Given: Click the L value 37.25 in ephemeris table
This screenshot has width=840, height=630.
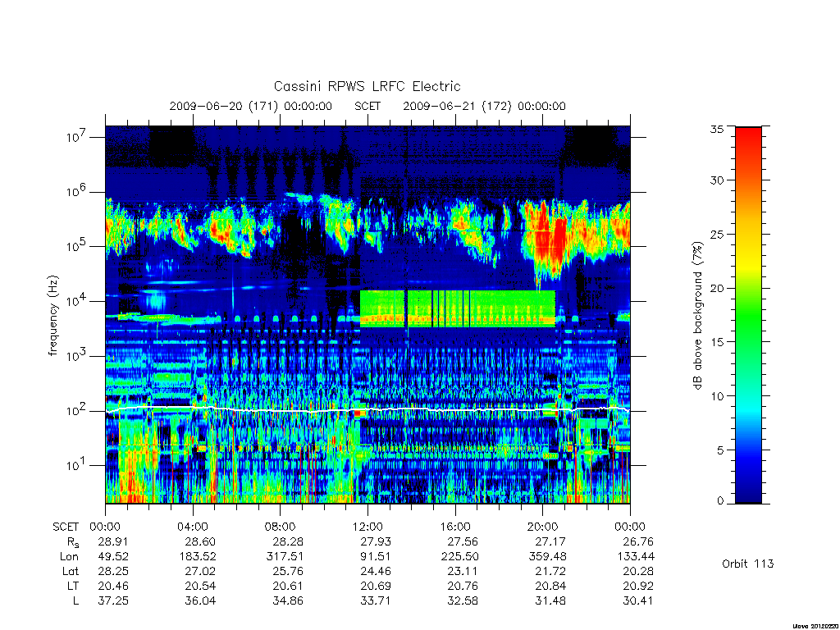Looking at the screenshot, I should click(x=113, y=600).
